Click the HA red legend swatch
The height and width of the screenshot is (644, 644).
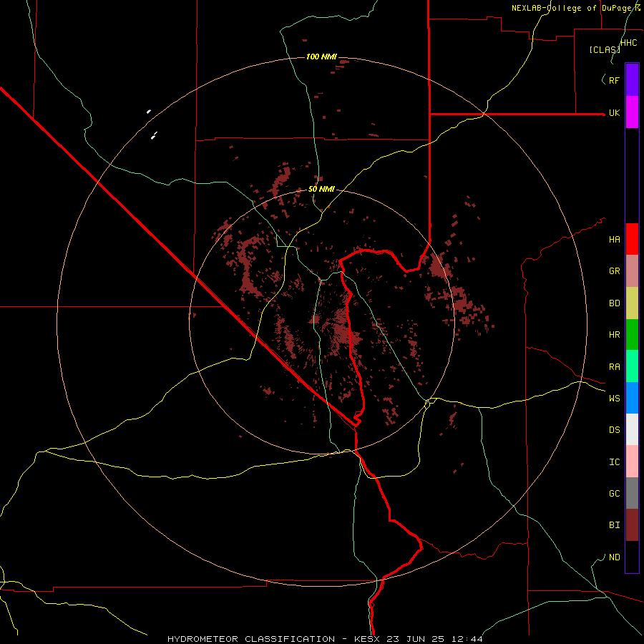pos(632,239)
